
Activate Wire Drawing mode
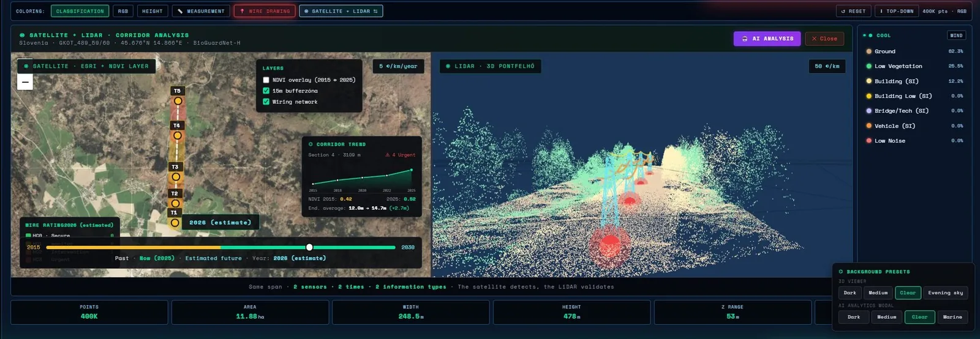[265, 11]
